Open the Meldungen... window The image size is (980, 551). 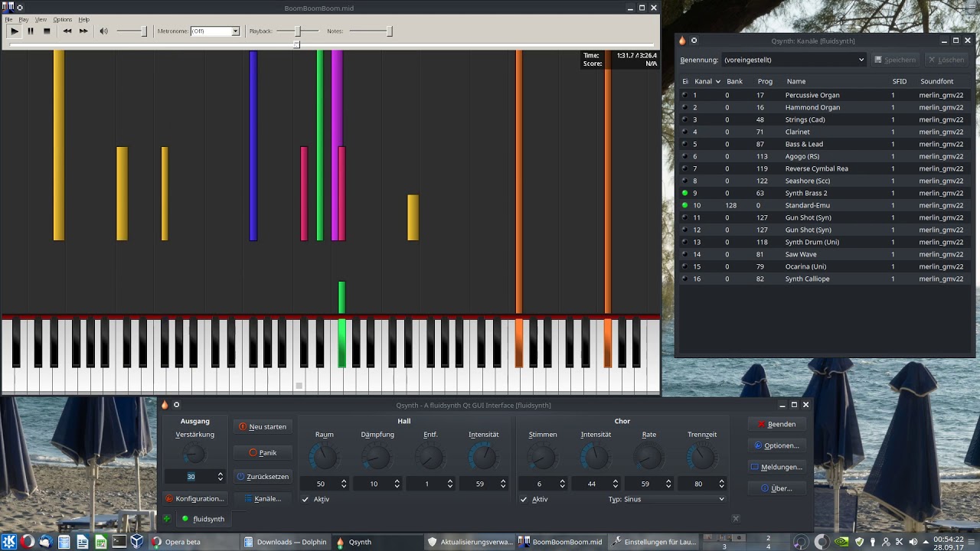tap(777, 467)
